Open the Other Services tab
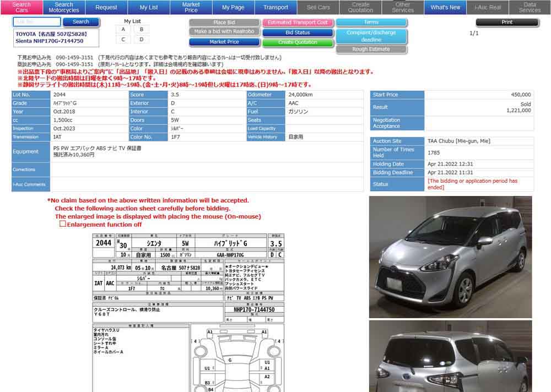 pyautogui.click(x=403, y=7)
